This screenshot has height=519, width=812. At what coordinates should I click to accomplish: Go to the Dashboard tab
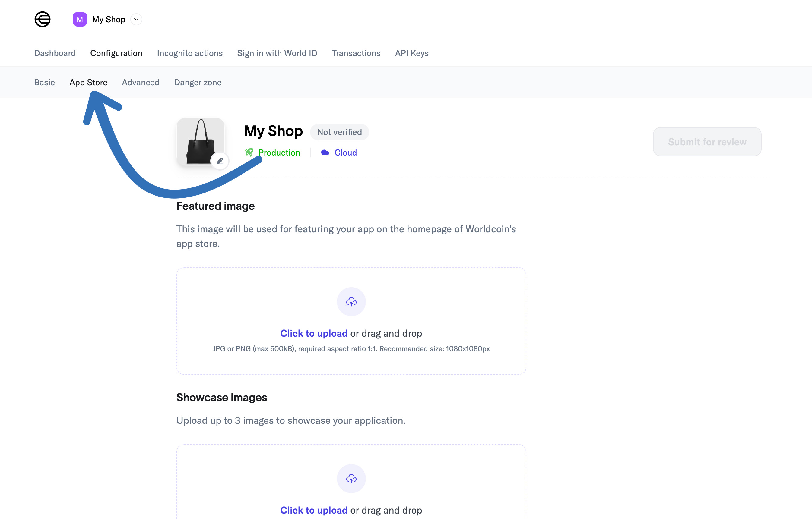point(55,53)
